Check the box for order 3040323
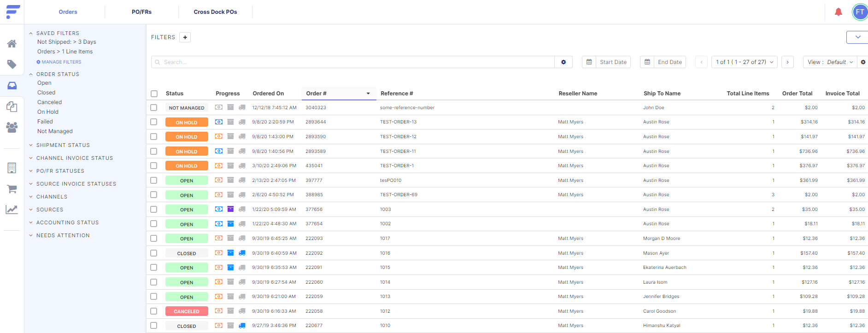This screenshot has width=868, height=333. tap(154, 107)
